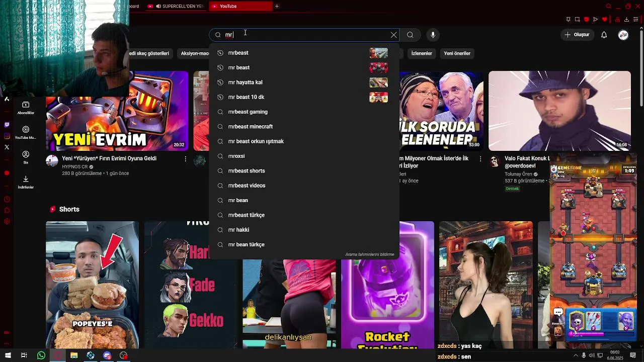Screen dimensions: 644x362
Task: Choose suggestion "mr hayatta kal"
Action: [304, 82]
